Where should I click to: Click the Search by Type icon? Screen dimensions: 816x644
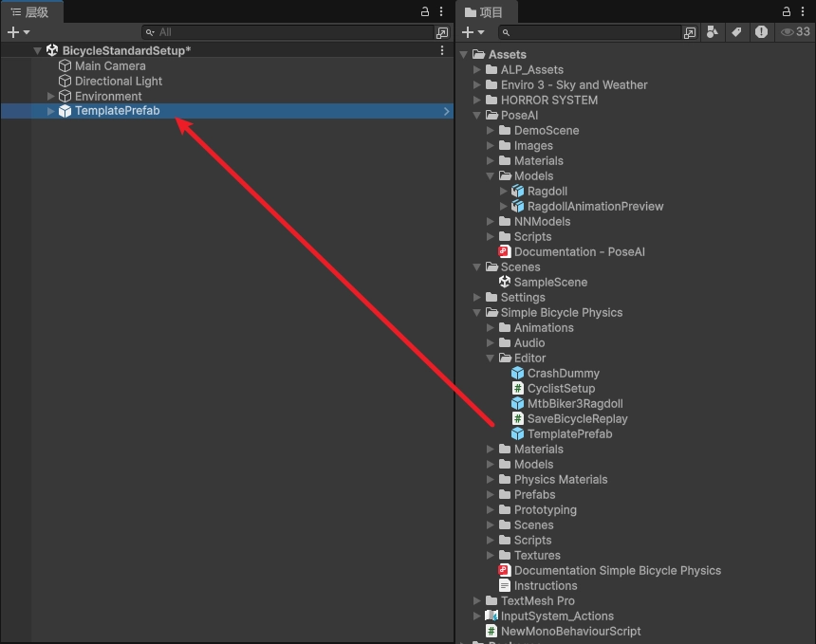coord(713,32)
